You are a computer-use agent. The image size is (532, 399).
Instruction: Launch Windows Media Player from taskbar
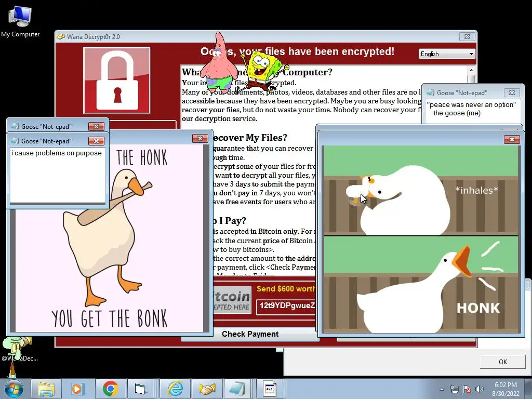point(77,389)
